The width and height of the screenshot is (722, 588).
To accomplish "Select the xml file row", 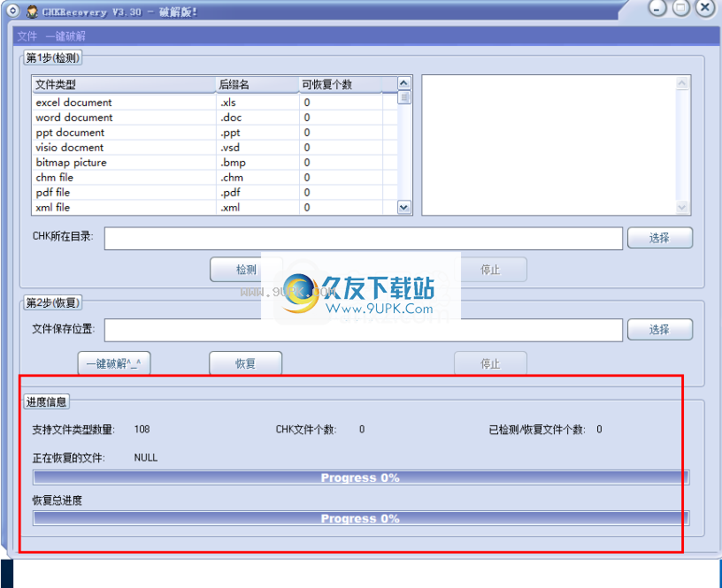I will point(215,207).
